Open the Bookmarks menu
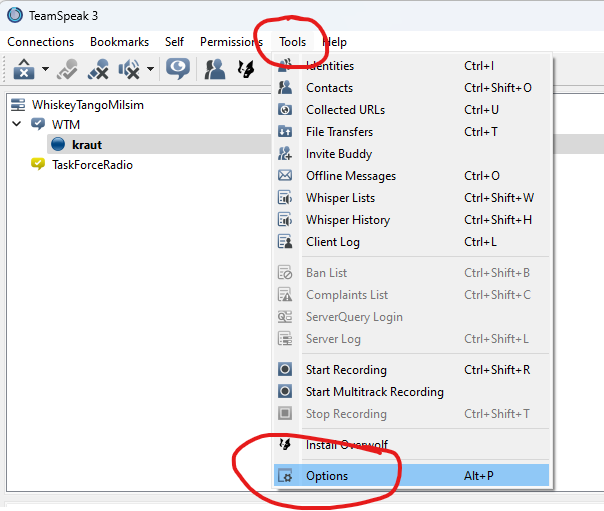Screen dimensions: 604x511 tap(119, 42)
